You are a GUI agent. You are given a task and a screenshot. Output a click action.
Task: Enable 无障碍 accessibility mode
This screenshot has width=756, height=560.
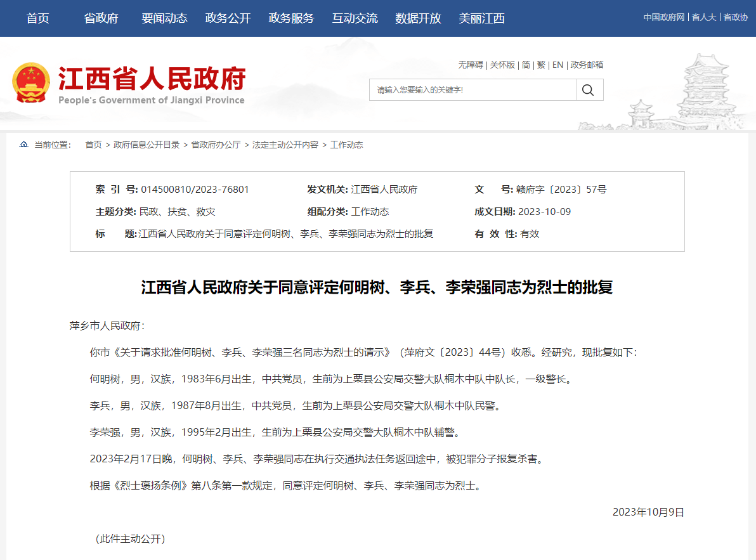pos(471,65)
